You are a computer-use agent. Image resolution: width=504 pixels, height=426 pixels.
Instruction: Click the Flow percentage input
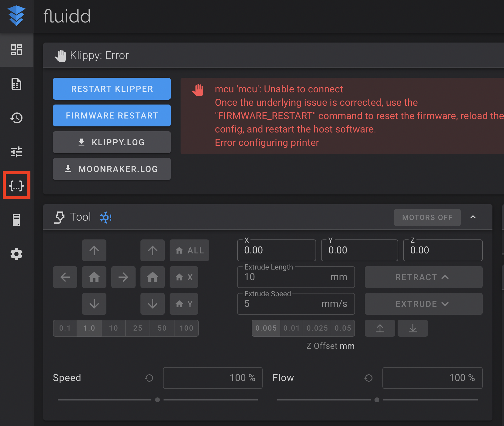coord(433,378)
